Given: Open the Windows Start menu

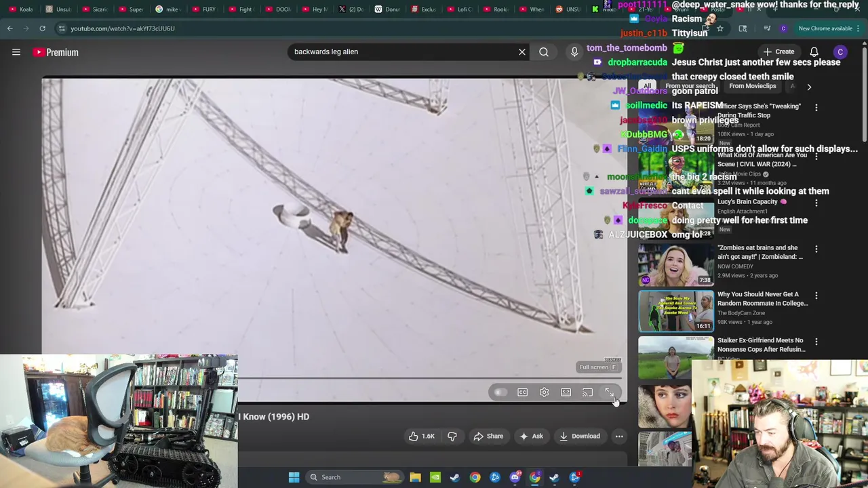Looking at the screenshot, I should click(294, 477).
